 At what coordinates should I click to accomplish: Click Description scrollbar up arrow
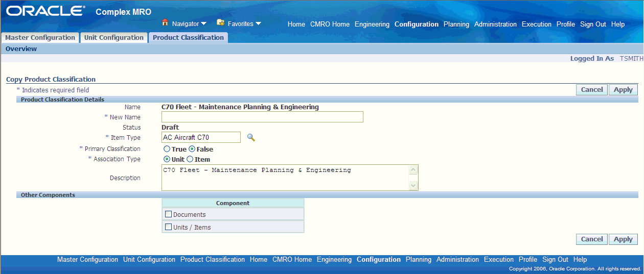(x=413, y=170)
